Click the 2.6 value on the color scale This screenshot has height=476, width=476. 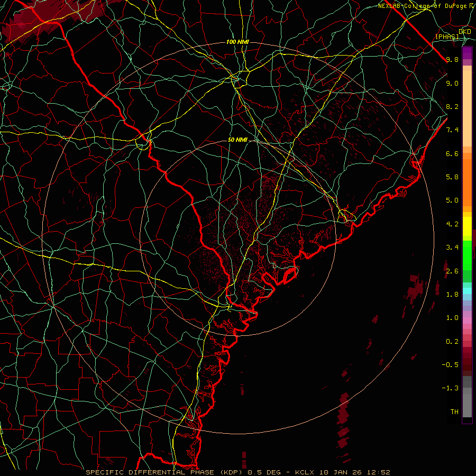point(452,271)
